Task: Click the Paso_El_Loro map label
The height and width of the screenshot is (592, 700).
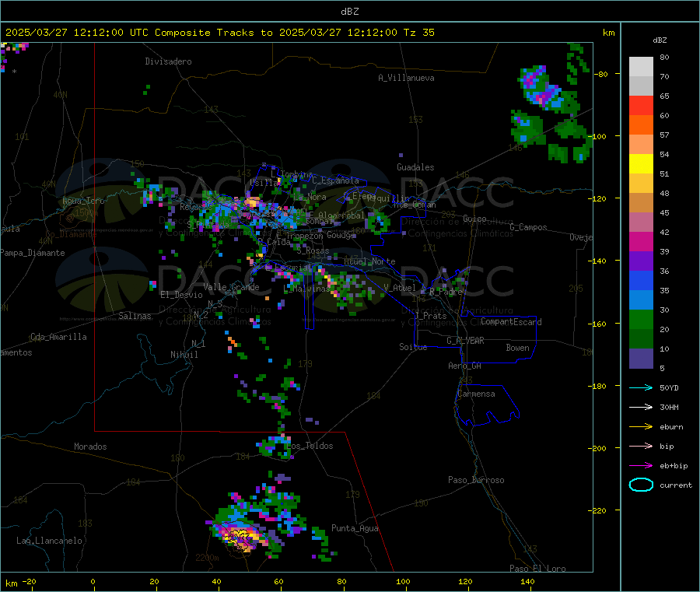Action: [537, 569]
